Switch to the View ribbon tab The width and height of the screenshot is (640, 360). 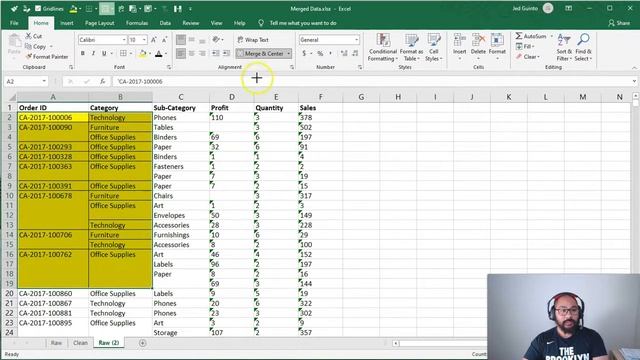(216, 23)
